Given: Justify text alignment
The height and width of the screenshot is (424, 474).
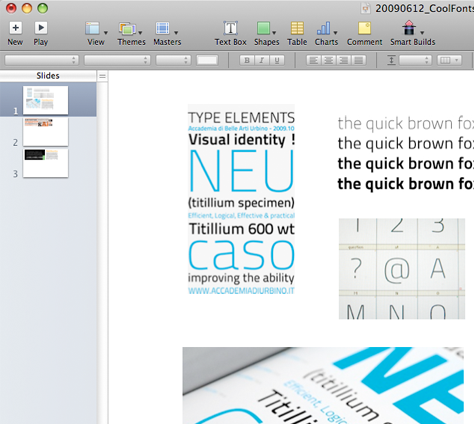Looking at the screenshot, I should [359, 60].
